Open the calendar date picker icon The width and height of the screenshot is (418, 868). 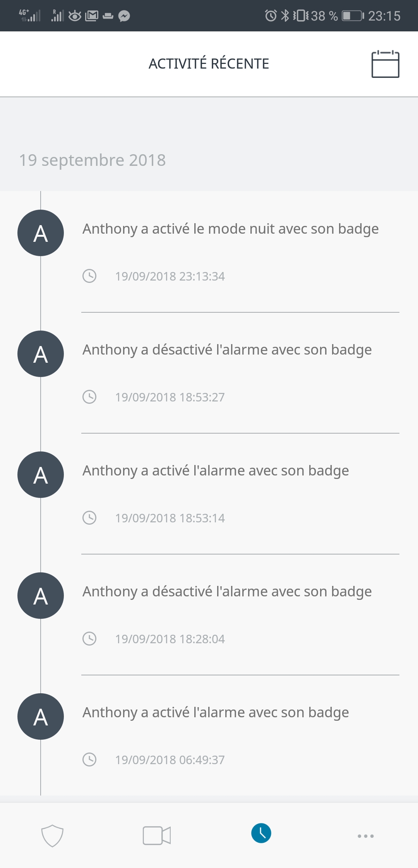[385, 64]
